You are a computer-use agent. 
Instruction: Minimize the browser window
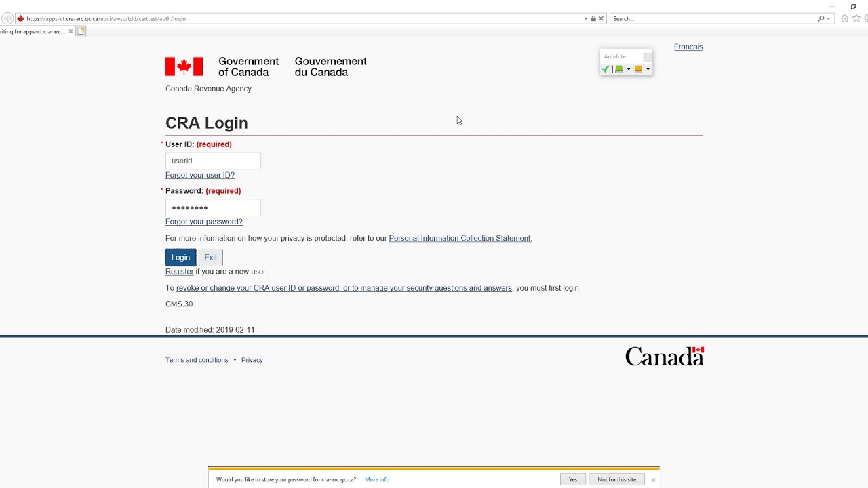pyautogui.click(x=832, y=7)
